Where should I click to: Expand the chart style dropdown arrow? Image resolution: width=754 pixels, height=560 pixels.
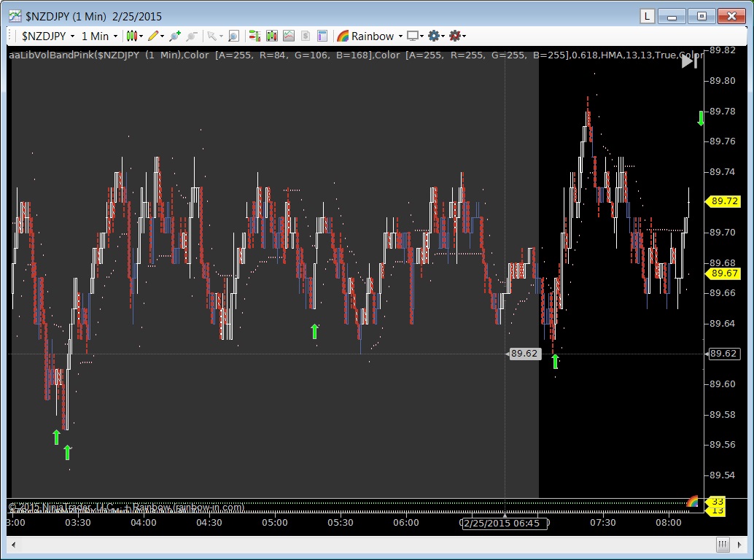[141, 36]
